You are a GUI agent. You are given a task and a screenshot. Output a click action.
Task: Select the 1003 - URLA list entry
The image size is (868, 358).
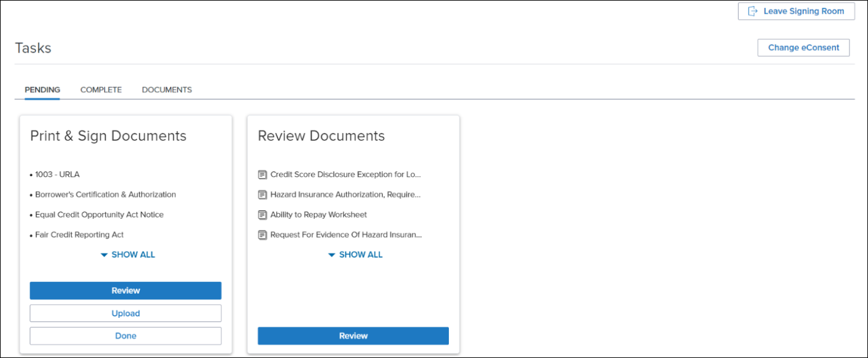[58, 174]
